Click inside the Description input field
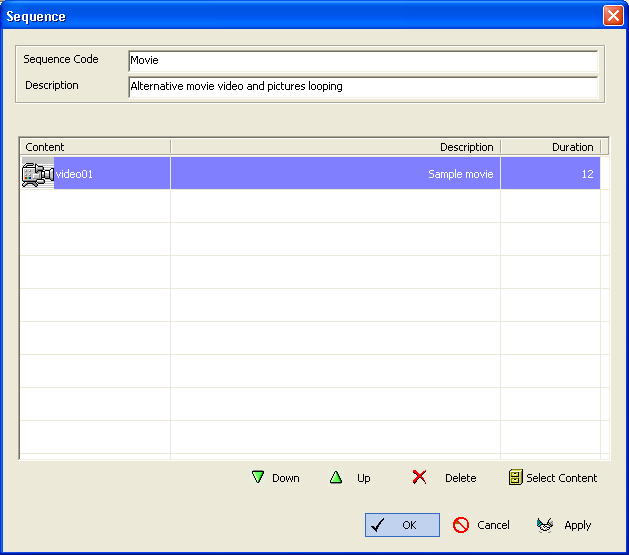Image resolution: width=629 pixels, height=555 pixels. [363, 87]
